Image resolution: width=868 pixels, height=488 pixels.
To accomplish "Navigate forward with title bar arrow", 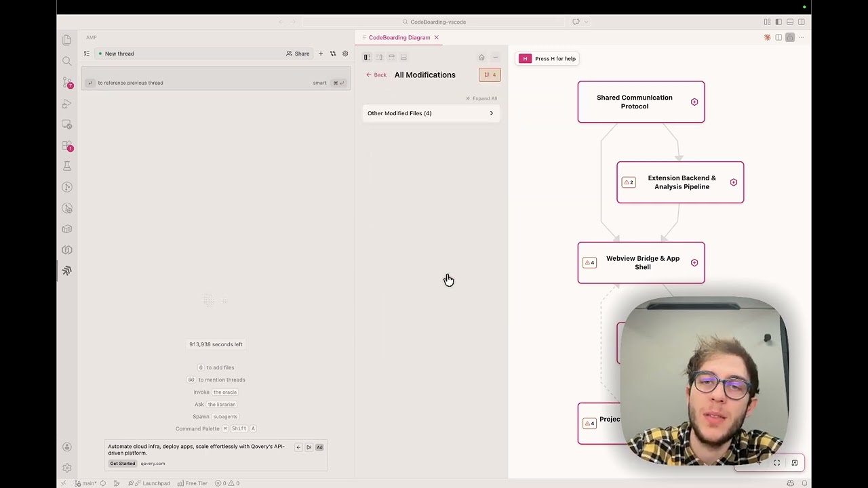I will pyautogui.click(x=293, y=22).
